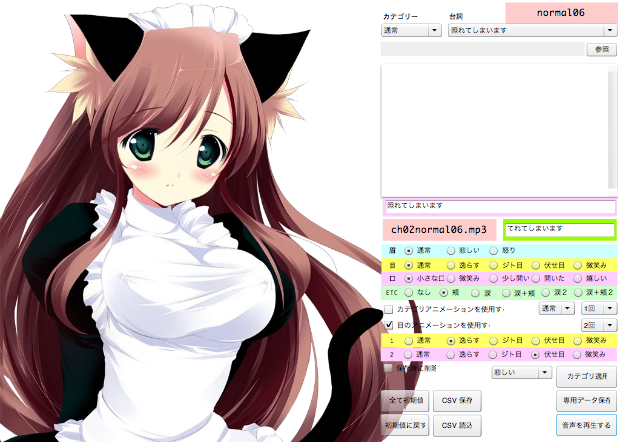Focus the pink-bordered 照れてしまいます text field

tap(500, 207)
